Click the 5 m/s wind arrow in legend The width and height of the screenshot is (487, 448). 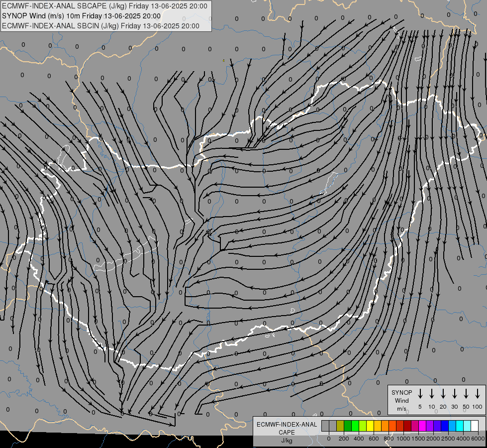(420, 393)
